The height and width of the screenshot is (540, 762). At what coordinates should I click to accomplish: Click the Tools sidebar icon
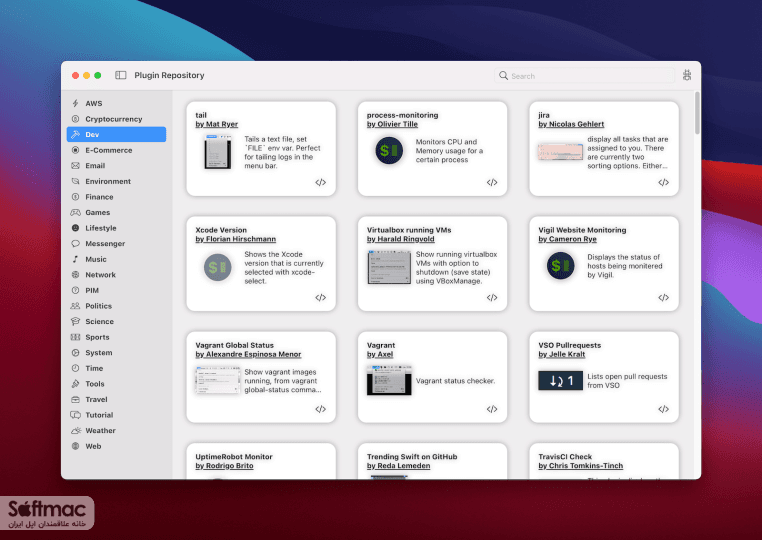tap(75, 383)
